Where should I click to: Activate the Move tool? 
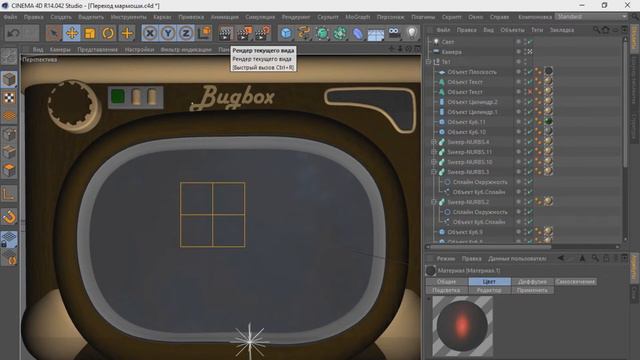72,33
